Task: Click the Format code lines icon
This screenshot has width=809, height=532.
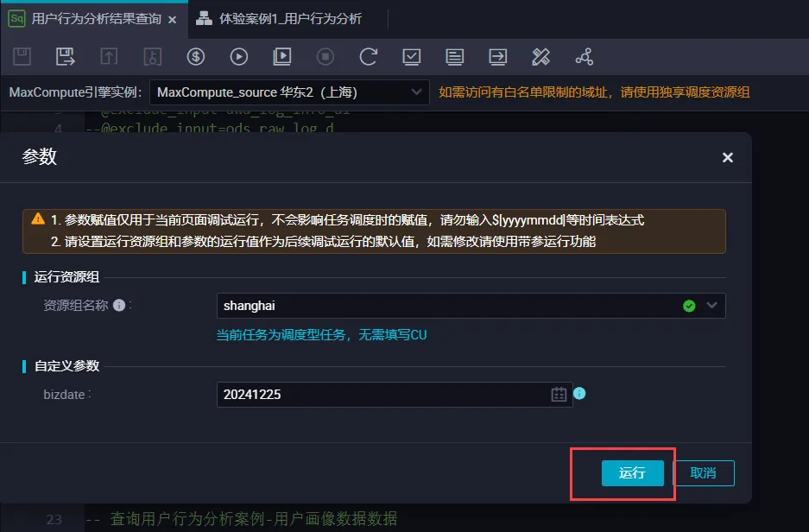Action: (454, 57)
